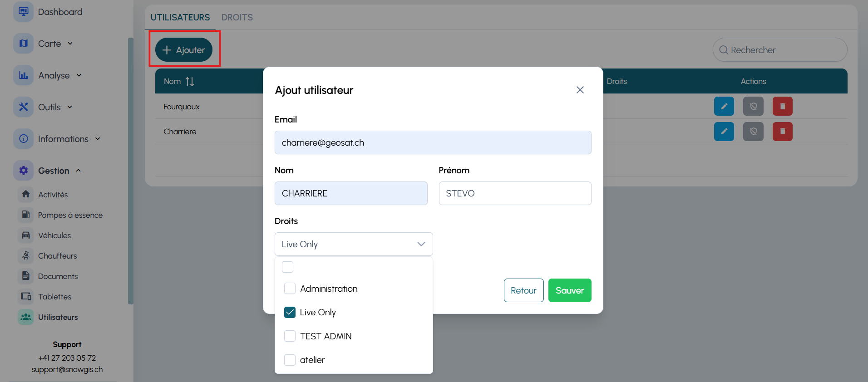The height and width of the screenshot is (382, 868).
Task: Go to Chauffeurs section
Action: (57, 256)
